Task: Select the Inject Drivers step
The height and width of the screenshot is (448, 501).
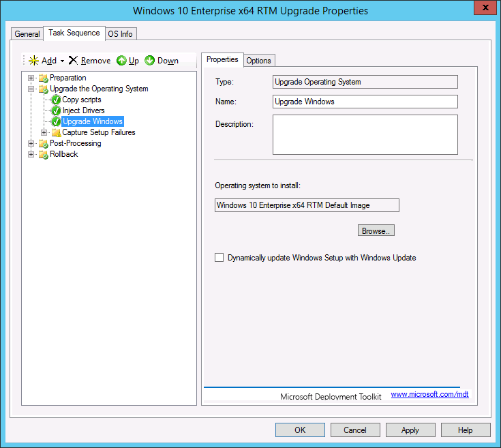Action: coord(83,110)
